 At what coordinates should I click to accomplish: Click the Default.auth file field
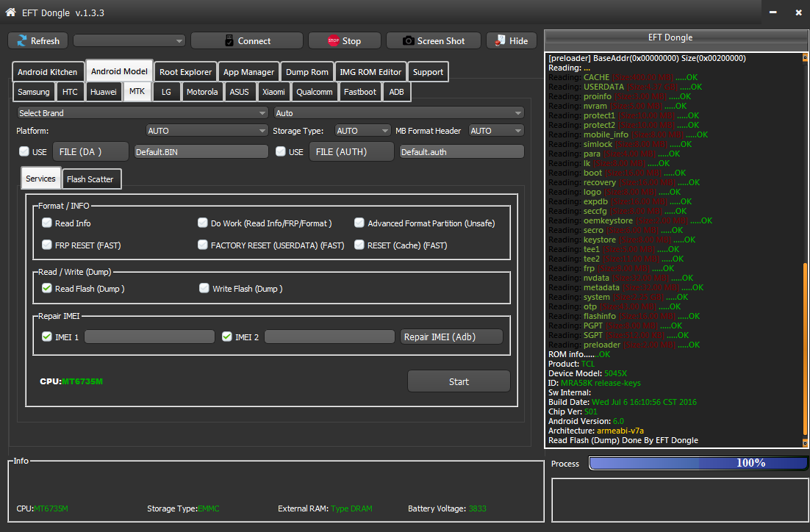coord(462,152)
